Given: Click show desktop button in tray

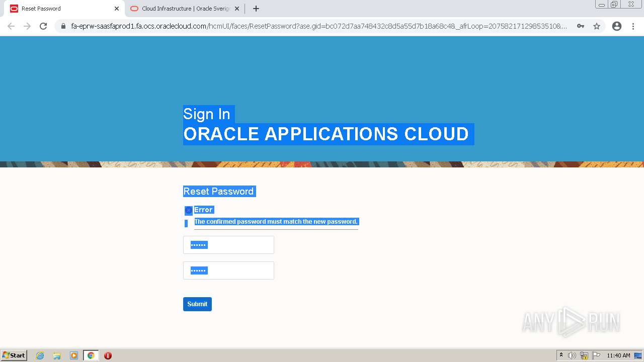Looking at the screenshot, I should pyautogui.click(x=638, y=355).
